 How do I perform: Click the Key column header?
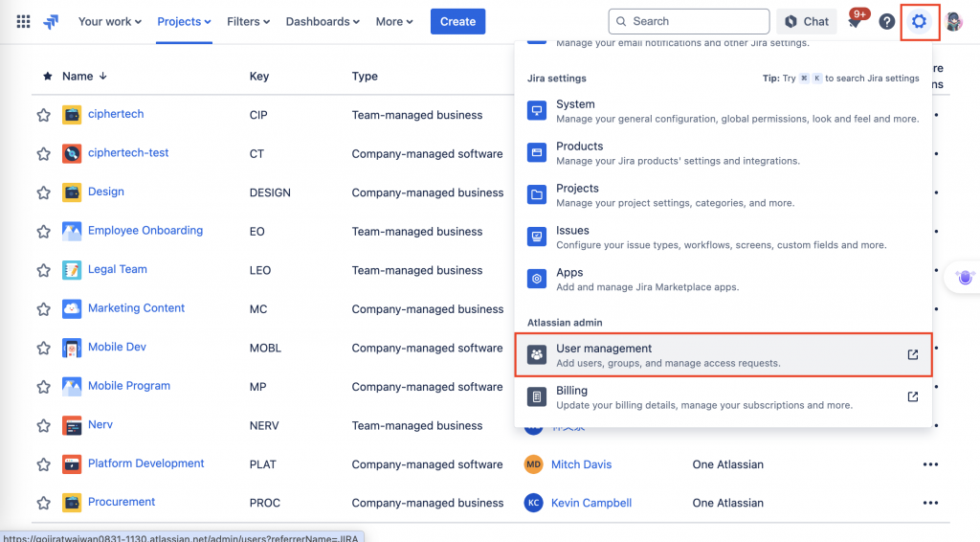[x=259, y=77]
